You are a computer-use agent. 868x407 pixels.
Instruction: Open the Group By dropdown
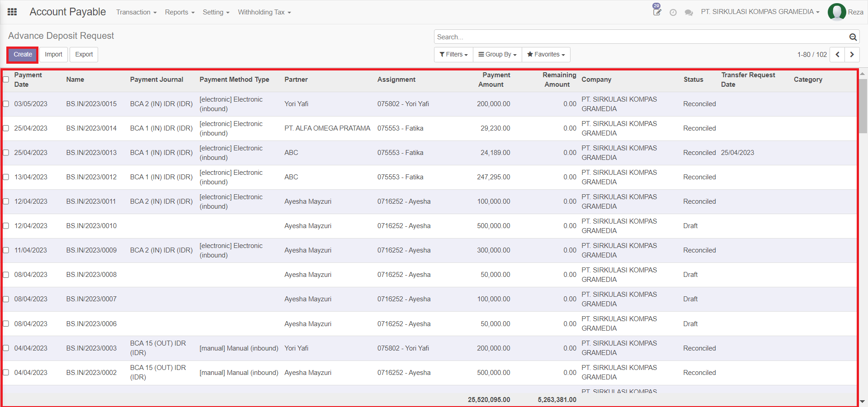click(x=497, y=55)
